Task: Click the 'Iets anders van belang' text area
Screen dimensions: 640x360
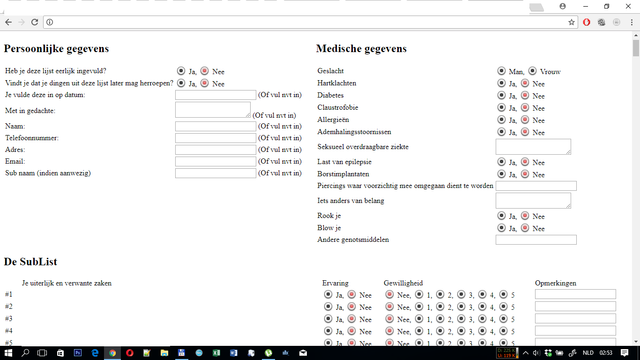Action: click(533, 200)
